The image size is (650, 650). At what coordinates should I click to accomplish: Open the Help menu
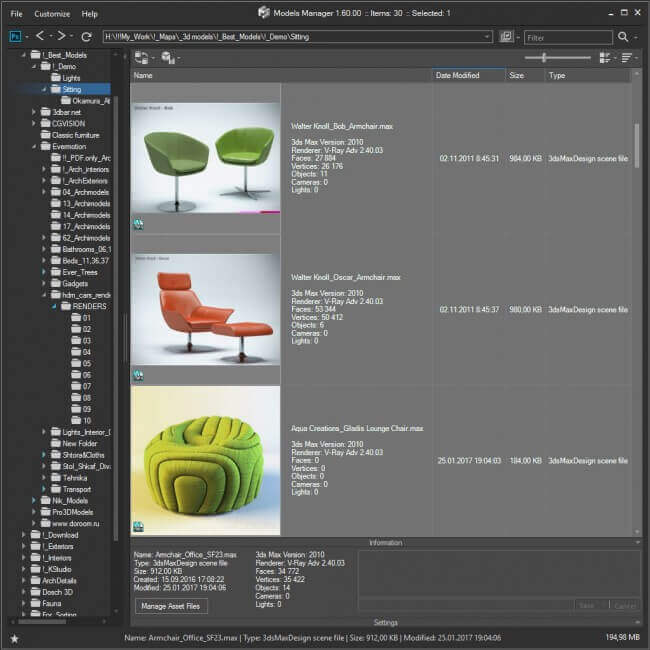[90, 14]
